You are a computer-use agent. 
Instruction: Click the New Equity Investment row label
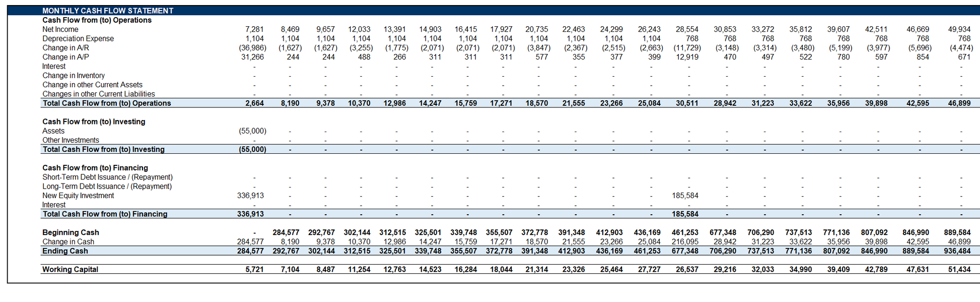[x=78, y=196]
